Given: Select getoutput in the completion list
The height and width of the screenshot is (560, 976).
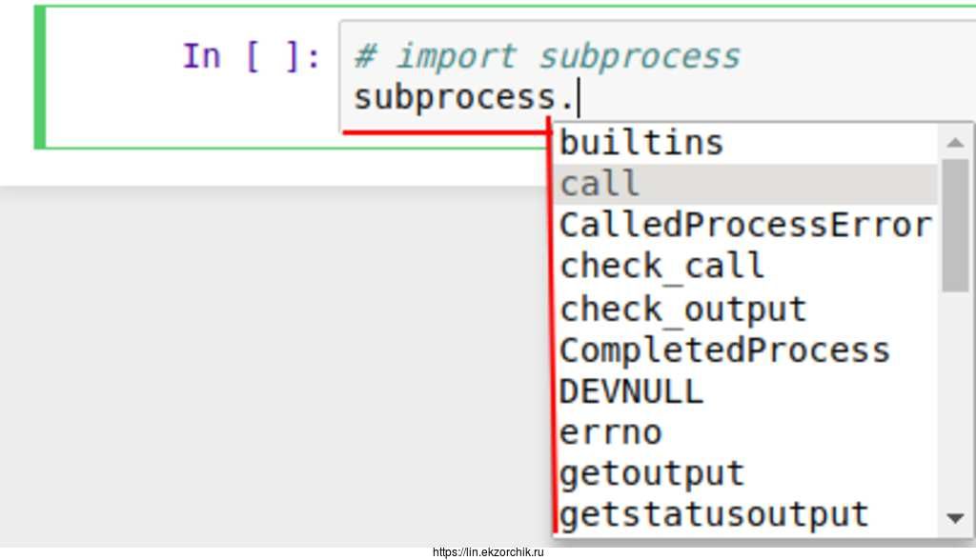Looking at the screenshot, I should click(651, 473).
